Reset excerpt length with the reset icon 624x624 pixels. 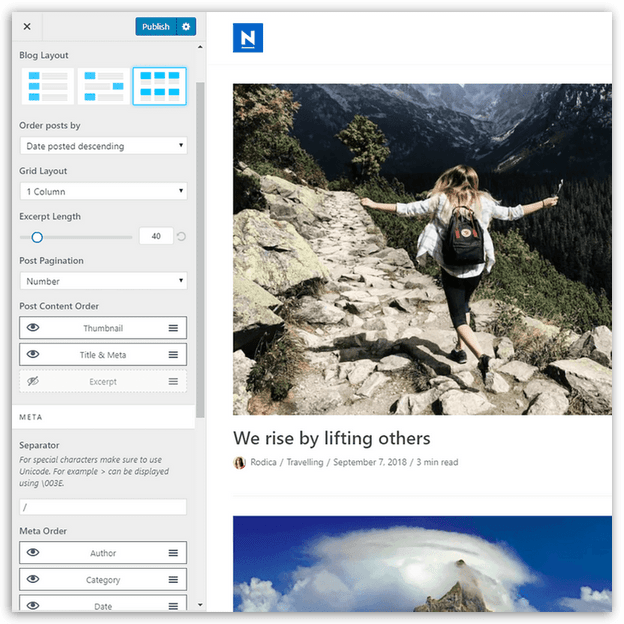tap(181, 237)
